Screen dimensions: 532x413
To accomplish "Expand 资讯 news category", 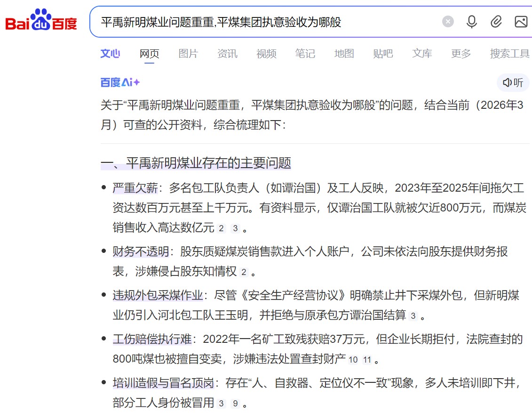I will click(x=227, y=54).
